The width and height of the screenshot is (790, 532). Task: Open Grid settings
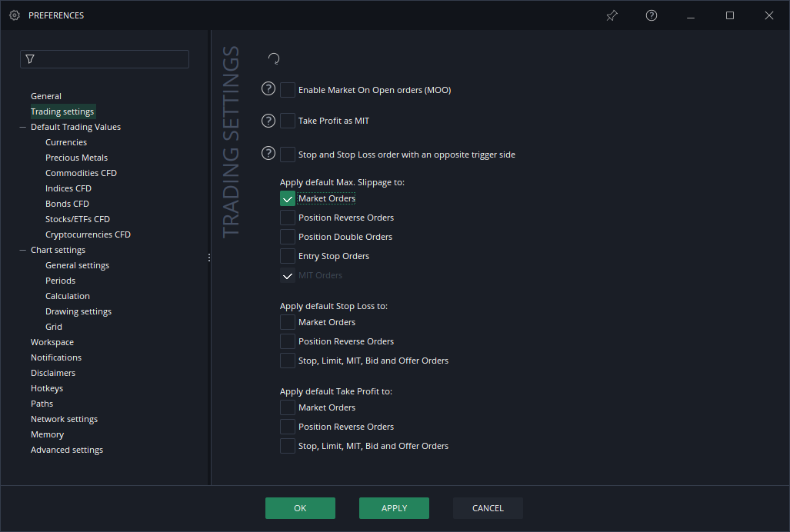[x=54, y=327]
